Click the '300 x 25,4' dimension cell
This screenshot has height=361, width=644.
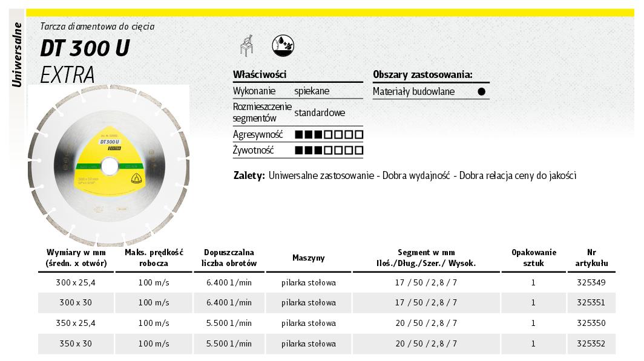(x=76, y=282)
